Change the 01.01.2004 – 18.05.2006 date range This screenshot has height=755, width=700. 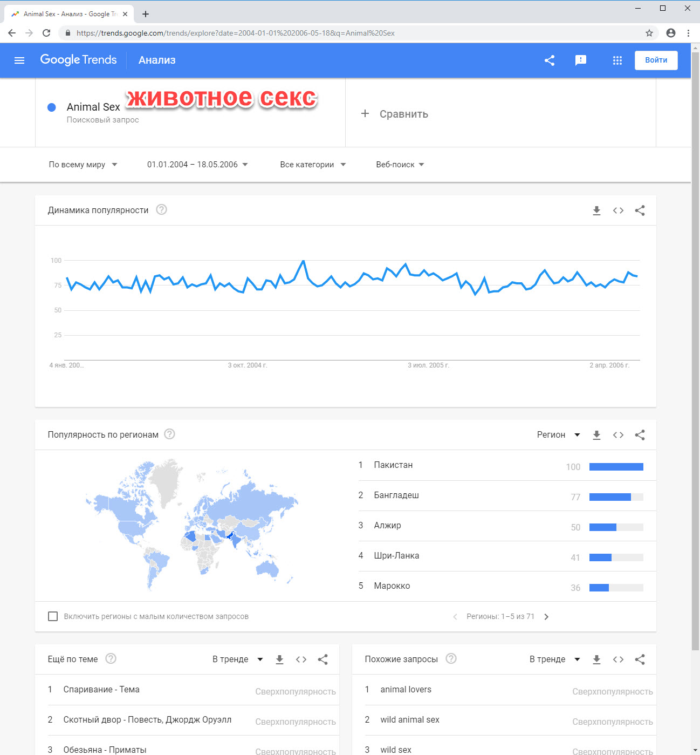[x=197, y=165]
